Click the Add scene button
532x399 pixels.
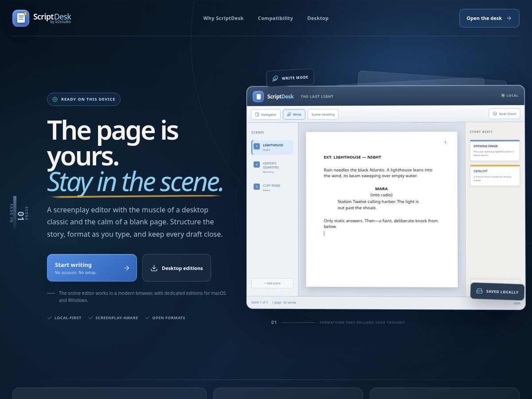[x=272, y=283]
